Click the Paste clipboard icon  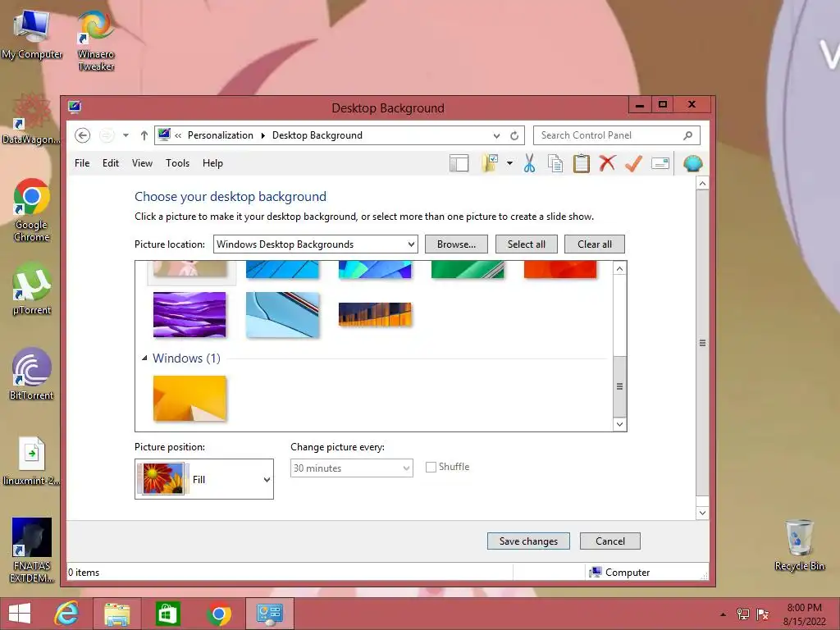pyautogui.click(x=582, y=163)
